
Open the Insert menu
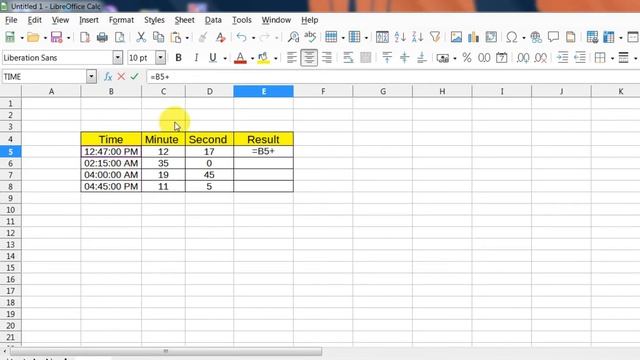[89, 20]
